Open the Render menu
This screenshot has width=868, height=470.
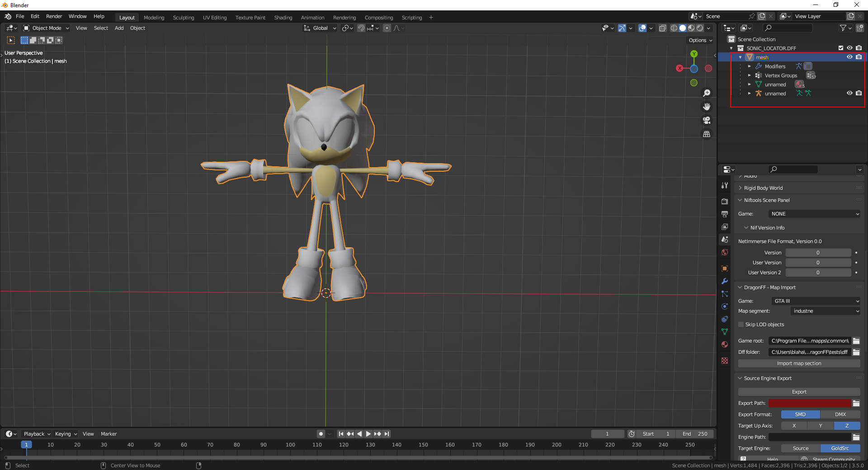tap(54, 16)
